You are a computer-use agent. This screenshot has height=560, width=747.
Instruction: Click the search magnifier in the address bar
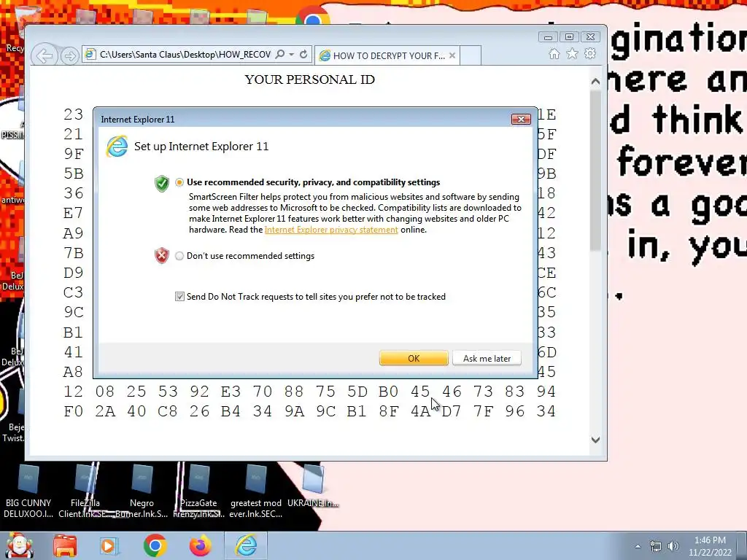[280, 54]
